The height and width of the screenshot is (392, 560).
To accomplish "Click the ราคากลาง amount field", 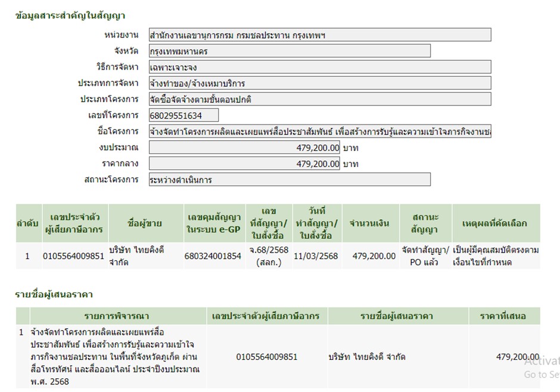I will (x=244, y=163).
